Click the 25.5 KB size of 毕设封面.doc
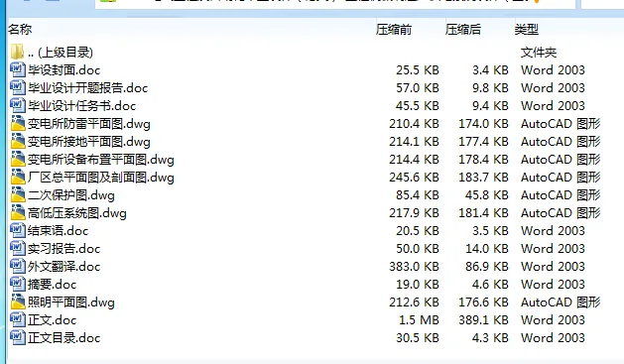This screenshot has height=364, width=624. coord(418,70)
